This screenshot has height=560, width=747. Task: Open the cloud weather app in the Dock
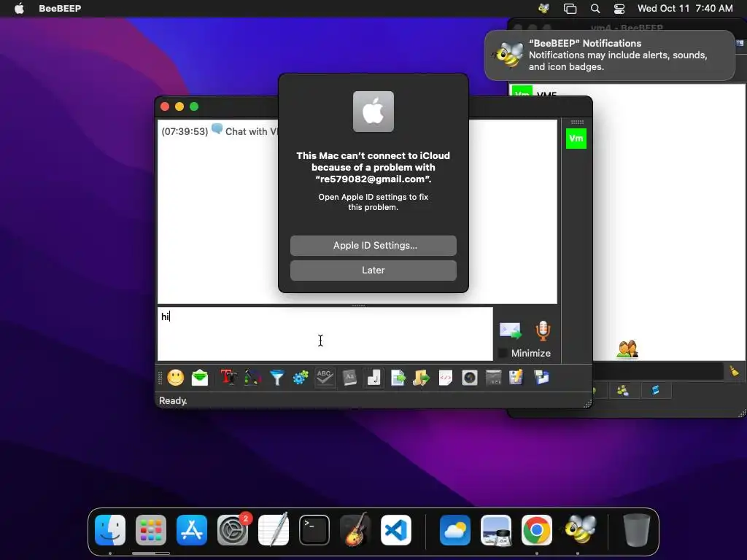coord(455,530)
